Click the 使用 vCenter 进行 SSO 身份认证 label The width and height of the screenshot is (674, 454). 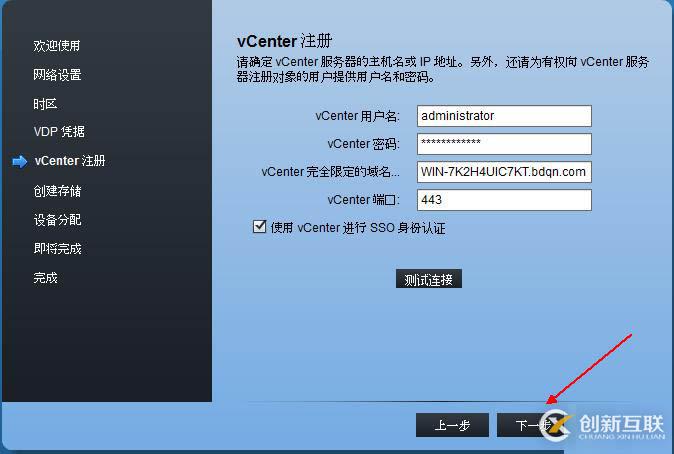point(358,227)
